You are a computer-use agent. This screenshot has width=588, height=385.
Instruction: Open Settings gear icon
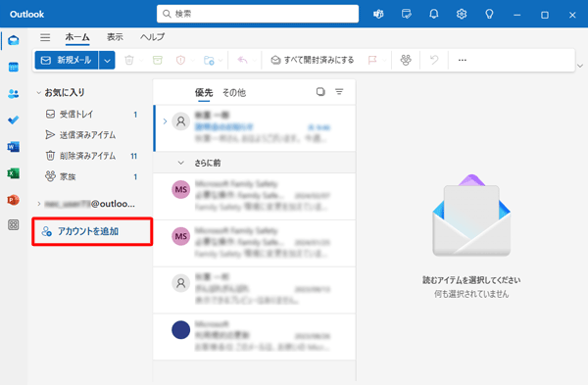(x=462, y=15)
